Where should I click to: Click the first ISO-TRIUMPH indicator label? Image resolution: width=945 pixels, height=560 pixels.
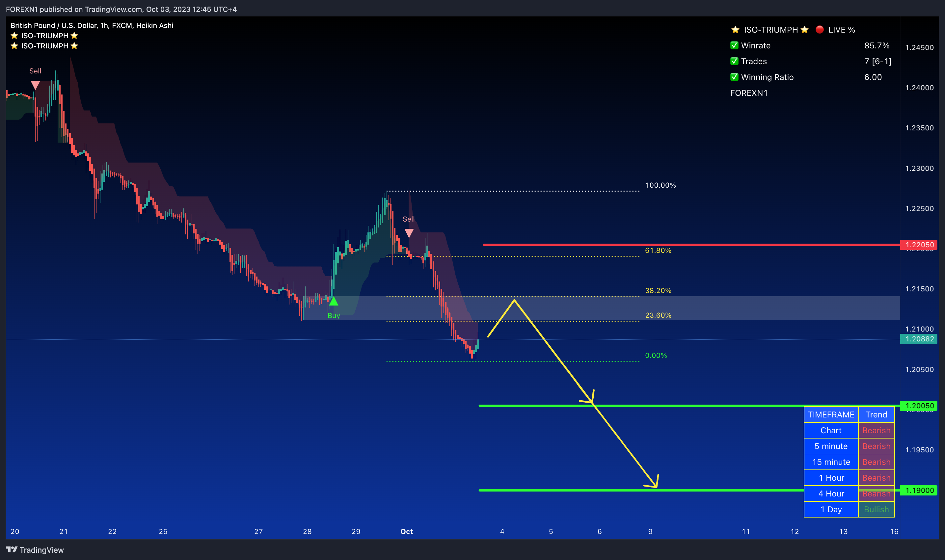pyautogui.click(x=44, y=36)
